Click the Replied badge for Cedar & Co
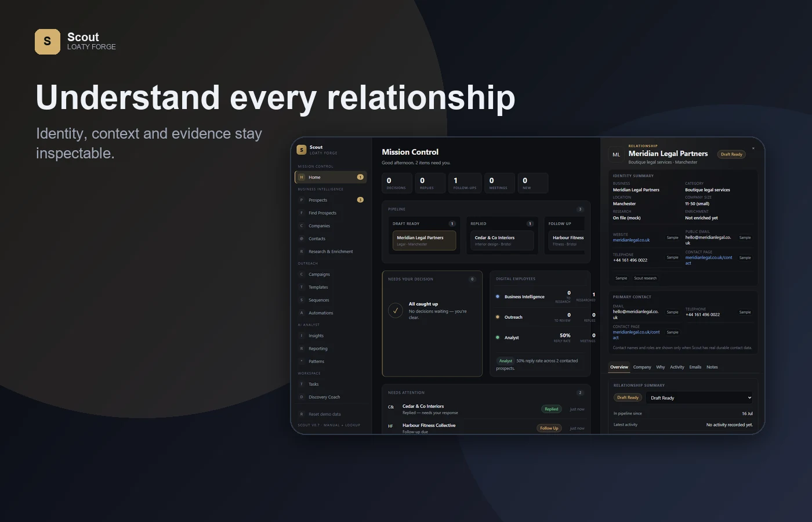812x522 pixels. (x=551, y=409)
